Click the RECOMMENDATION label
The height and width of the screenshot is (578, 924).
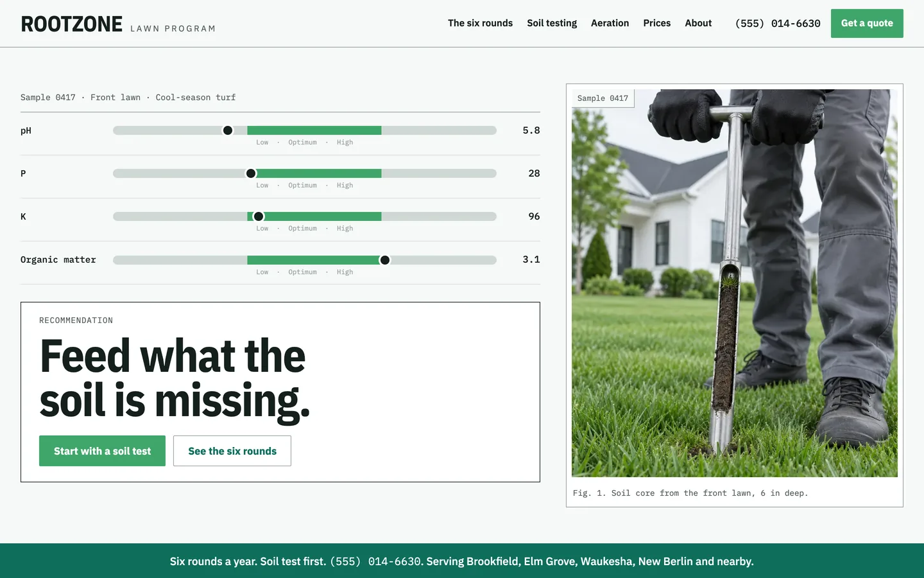click(76, 320)
